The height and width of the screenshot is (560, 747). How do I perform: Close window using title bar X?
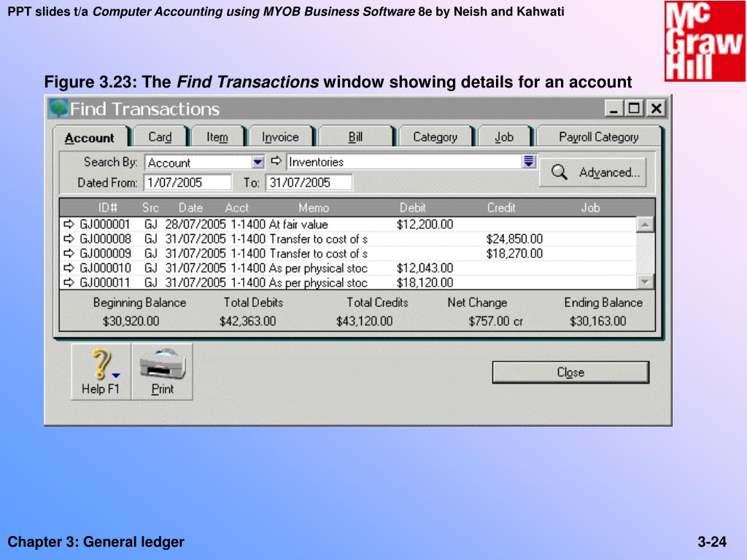pos(656,109)
